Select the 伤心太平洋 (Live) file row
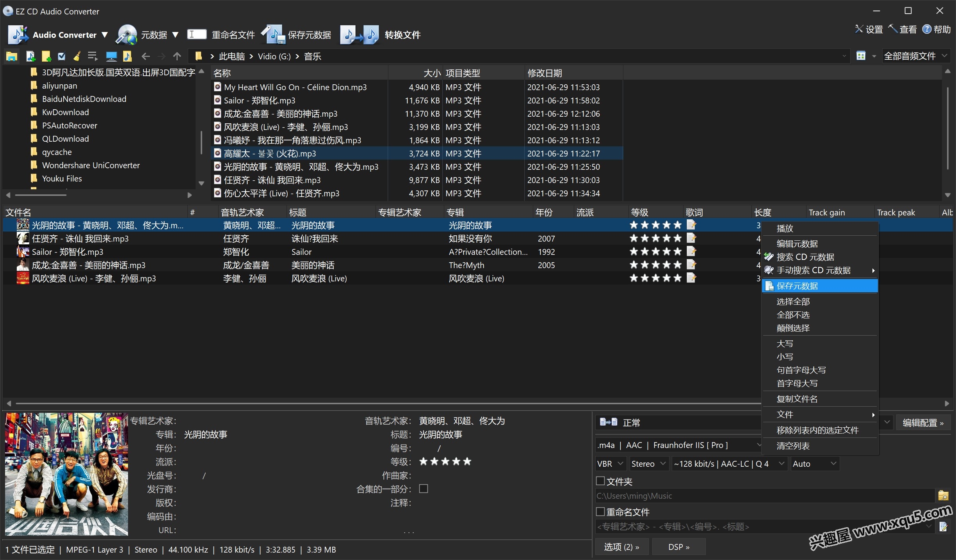Viewport: 956px width, 560px height. pos(417,193)
